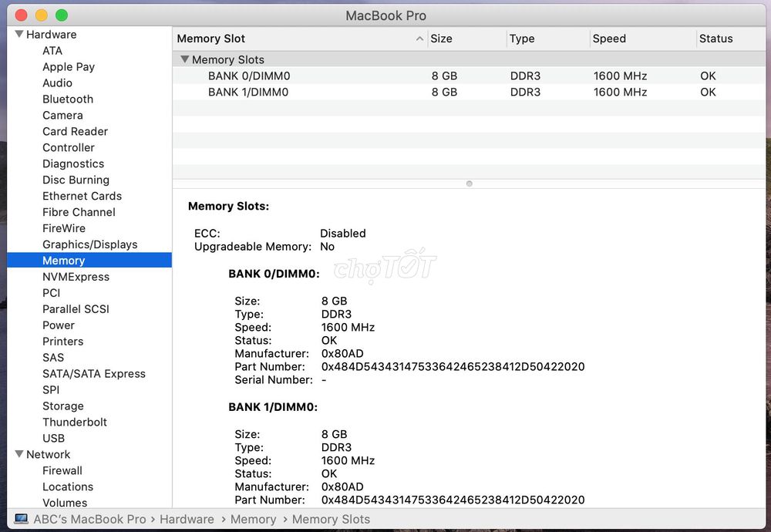The width and height of the screenshot is (771, 532).
Task: Select Card Reader in the sidebar
Action: 75,132
